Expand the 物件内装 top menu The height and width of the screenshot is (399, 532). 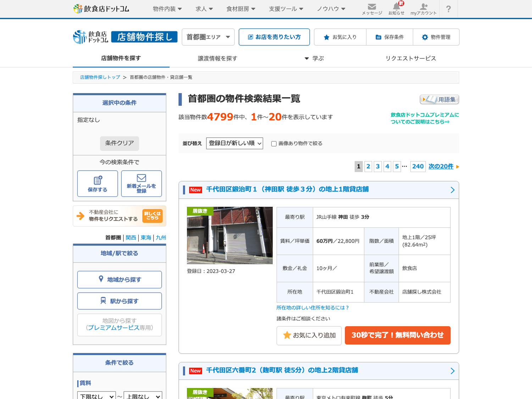[x=167, y=9]
